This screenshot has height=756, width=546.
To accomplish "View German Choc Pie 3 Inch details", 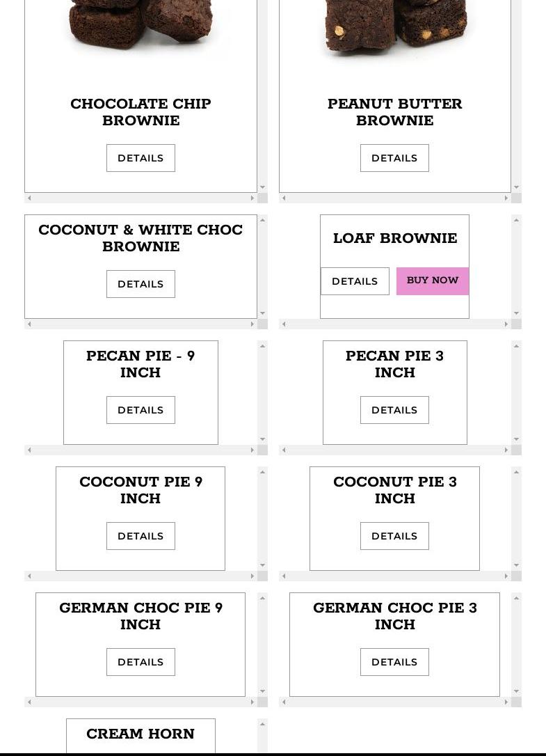I will pyautogui.click(x=394, y=662).
